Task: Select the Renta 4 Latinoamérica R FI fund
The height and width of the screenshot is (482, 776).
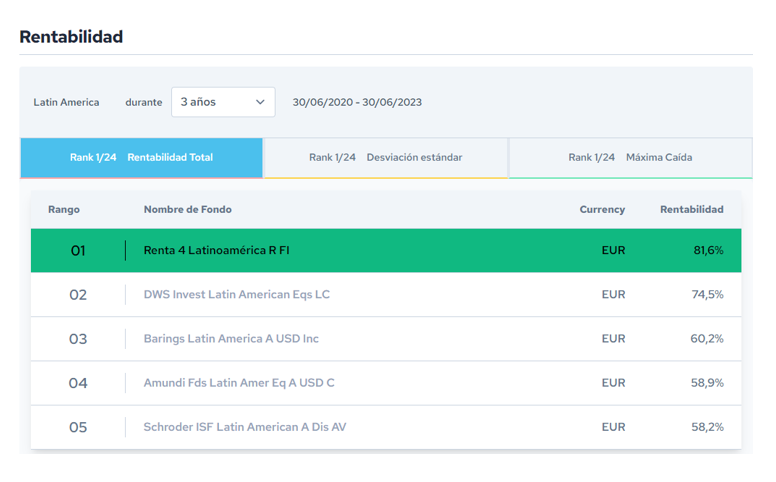Action: (x=216, y=251)
